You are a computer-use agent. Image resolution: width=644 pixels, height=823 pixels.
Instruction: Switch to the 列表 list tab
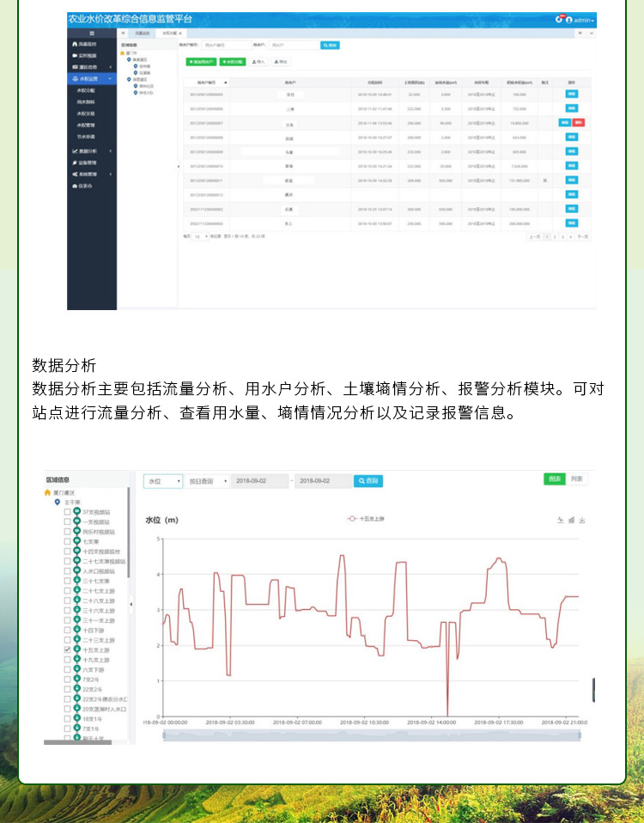[x=577, y=479]
